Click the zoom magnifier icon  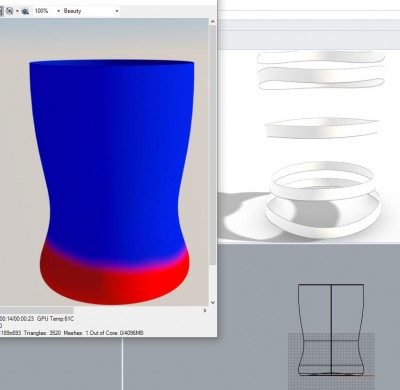point(25,11)
